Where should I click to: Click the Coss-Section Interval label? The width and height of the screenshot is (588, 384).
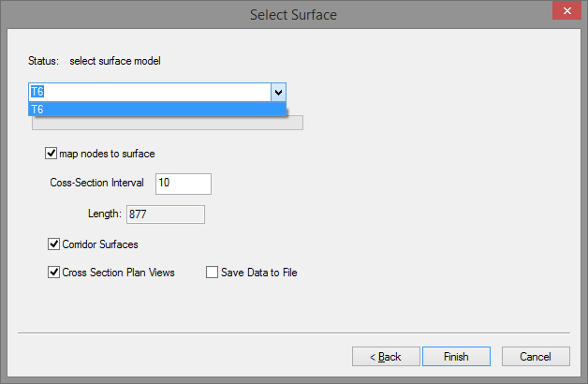click(96, 183)
